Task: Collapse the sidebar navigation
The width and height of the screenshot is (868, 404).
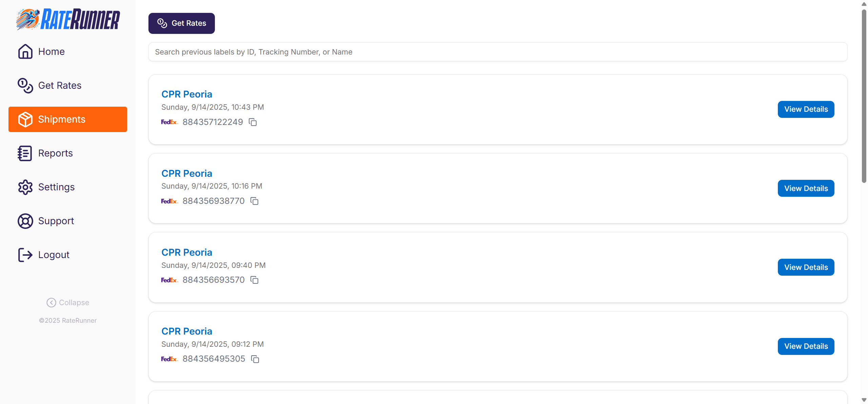Action: (x=68, y=302)
